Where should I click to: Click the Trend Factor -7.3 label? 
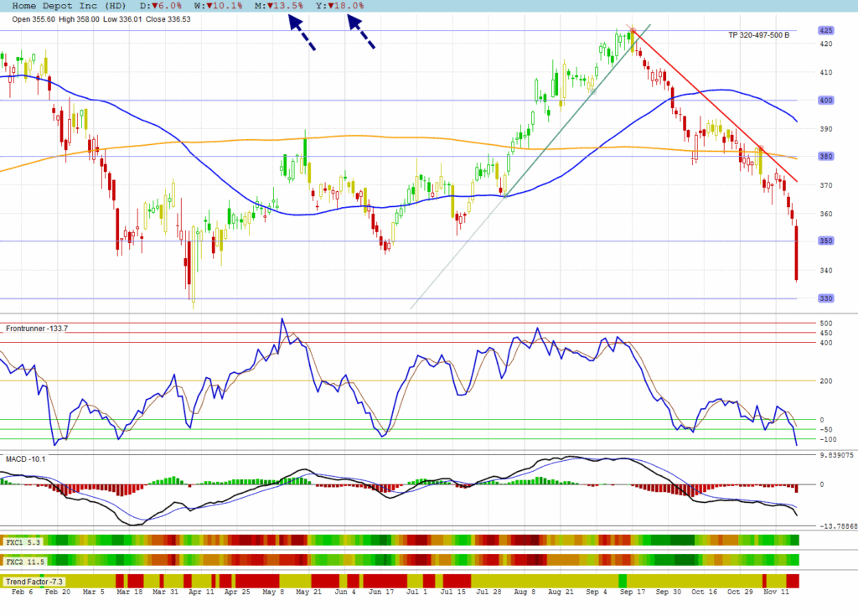[x=34, y=581]
